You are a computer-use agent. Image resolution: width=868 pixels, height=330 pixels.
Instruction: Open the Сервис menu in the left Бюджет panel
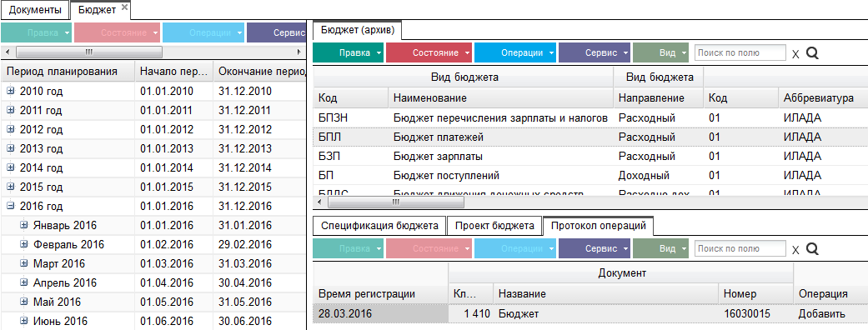(x=276, y=32)
